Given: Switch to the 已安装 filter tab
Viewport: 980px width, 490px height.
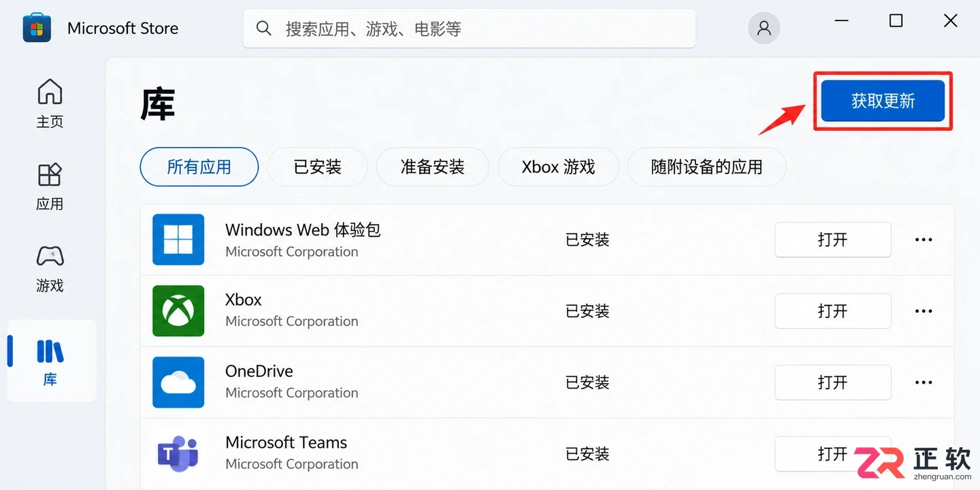Looking at the screenshot, I should pos(317,167).
